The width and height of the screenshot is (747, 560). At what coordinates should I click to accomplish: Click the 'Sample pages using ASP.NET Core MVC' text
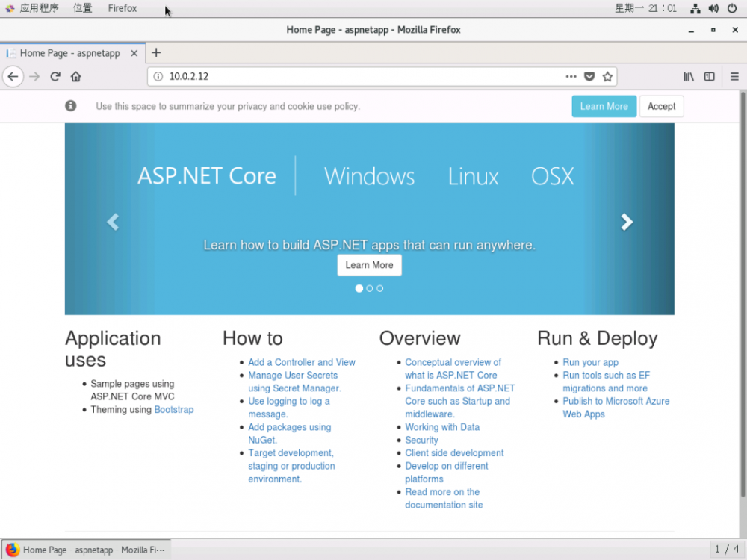(x=132, y=390)
